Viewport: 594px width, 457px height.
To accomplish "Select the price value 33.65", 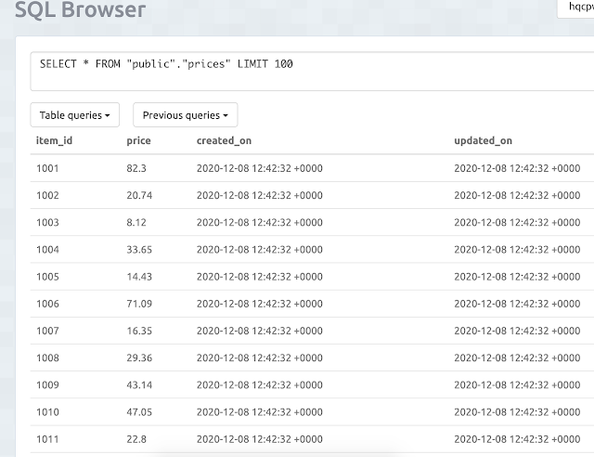I will pyautogui.click(x=139, y=249).
